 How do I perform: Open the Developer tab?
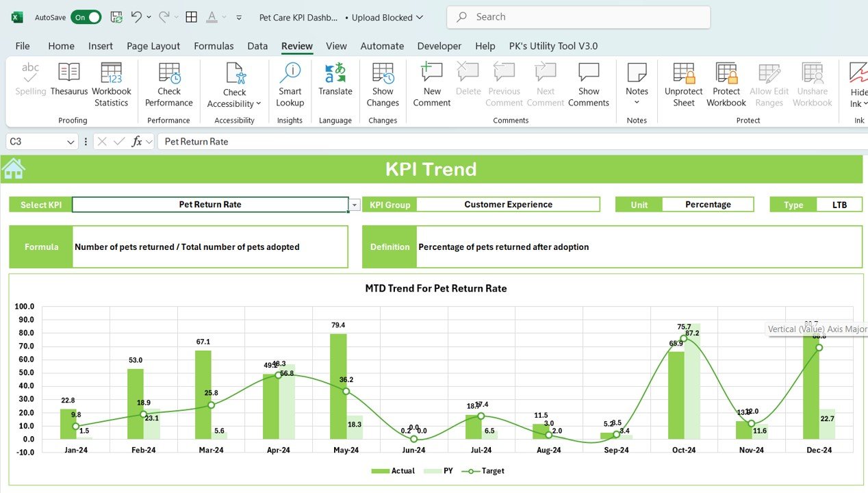click(x=439, y=46)
